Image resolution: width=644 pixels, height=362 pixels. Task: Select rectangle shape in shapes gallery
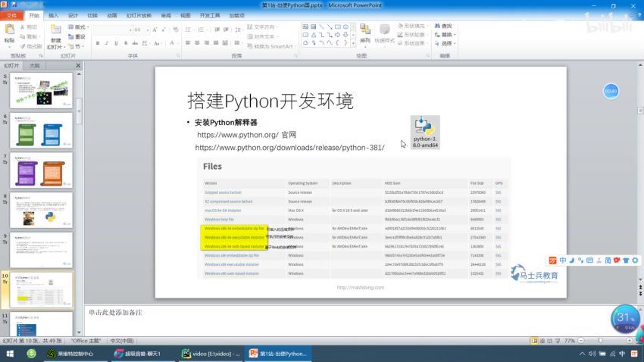pyautogui.click(x=338, y=27)
